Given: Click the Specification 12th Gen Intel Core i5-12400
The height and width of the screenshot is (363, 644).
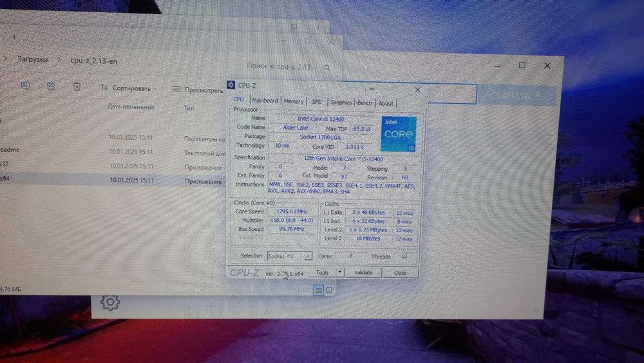Looking at the screenshot, I should (343, 158).
